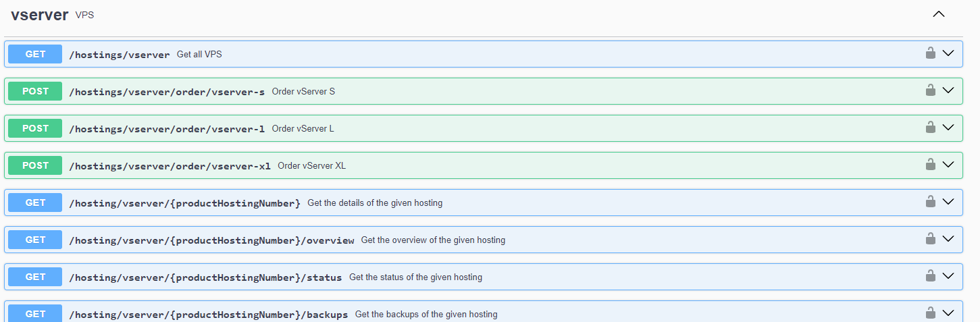980x322 pixels.
Task: Click the lock icon on Order vServer L
Action: (x=930, y=128)
